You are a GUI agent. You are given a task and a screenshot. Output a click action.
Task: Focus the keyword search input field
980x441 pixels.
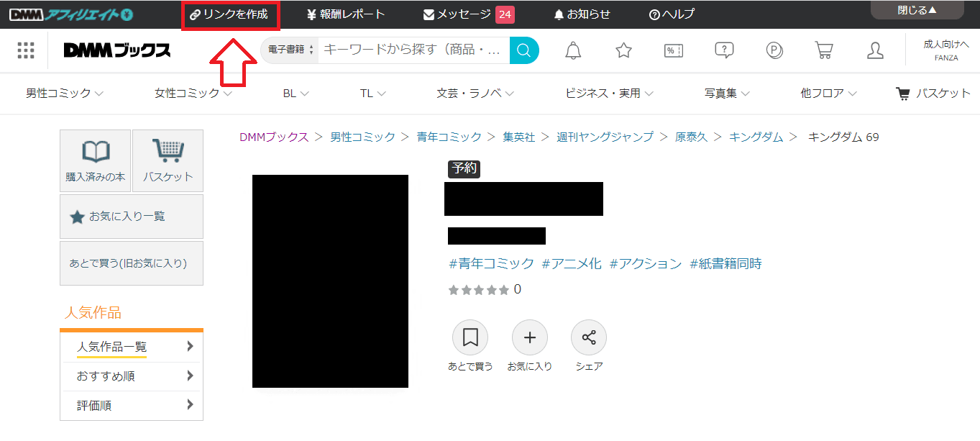(413, 50)
